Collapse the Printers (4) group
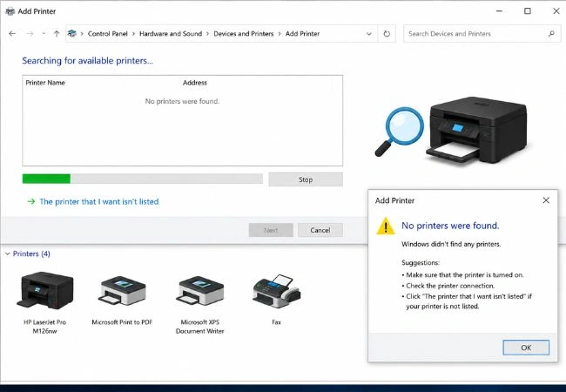The height and width of the screenshot is (392, 566). (7, 253)
